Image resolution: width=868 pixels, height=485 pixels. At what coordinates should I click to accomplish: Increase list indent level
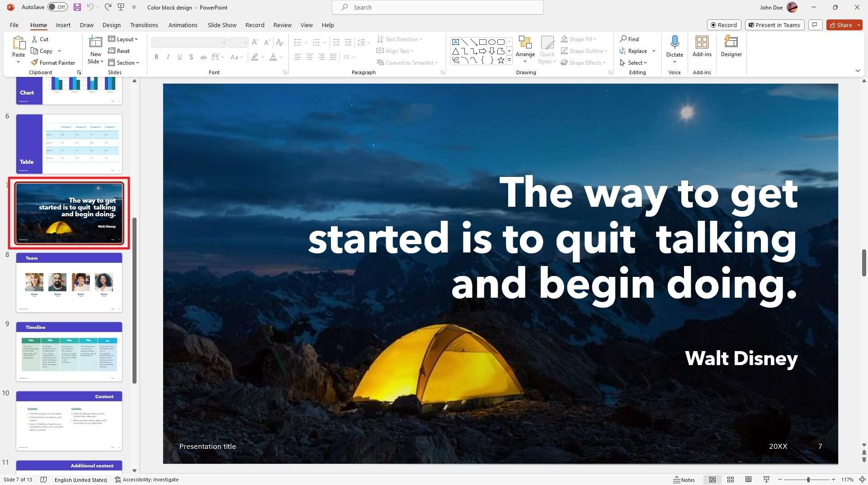click(x=348, y=43)
